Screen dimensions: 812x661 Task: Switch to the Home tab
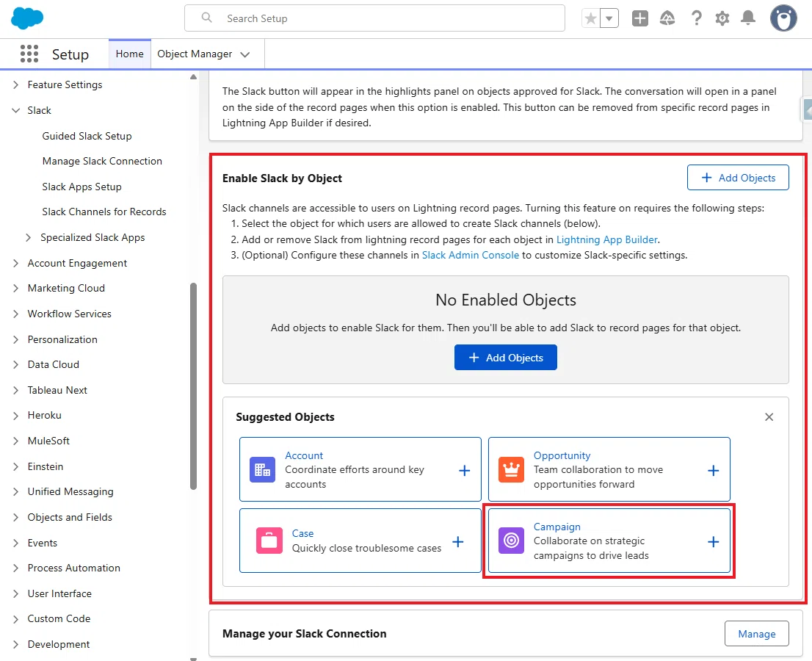(x=129, y=54)
